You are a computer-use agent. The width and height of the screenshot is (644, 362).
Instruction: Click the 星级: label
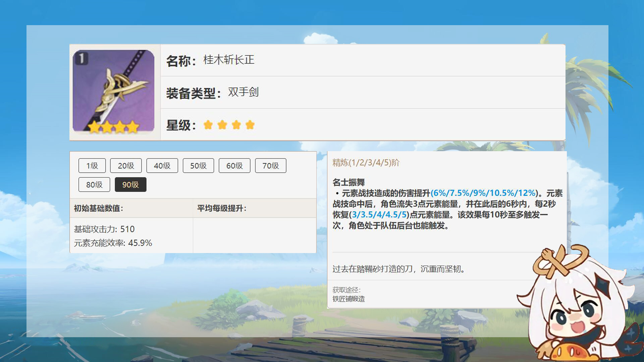[x=181, y=125]
